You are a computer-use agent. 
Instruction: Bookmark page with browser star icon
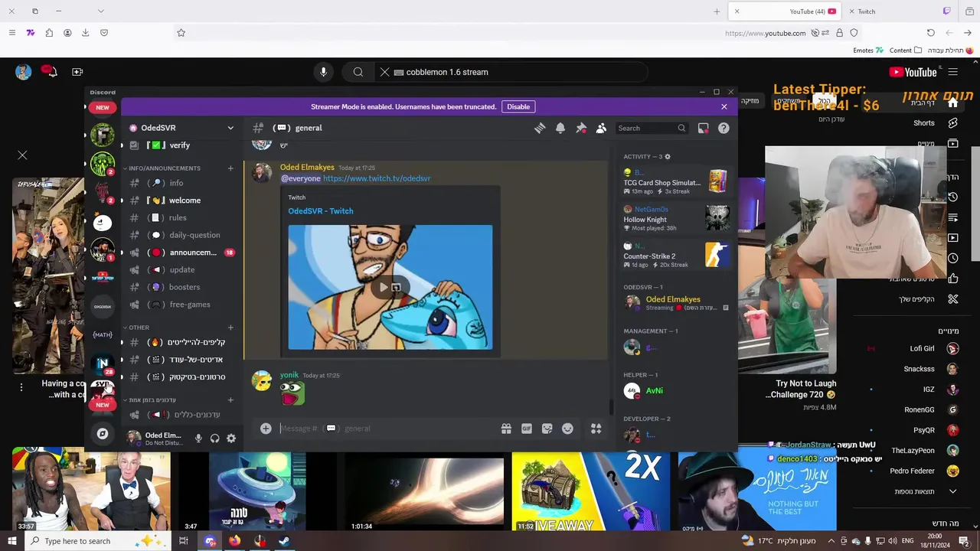[181, 33]
